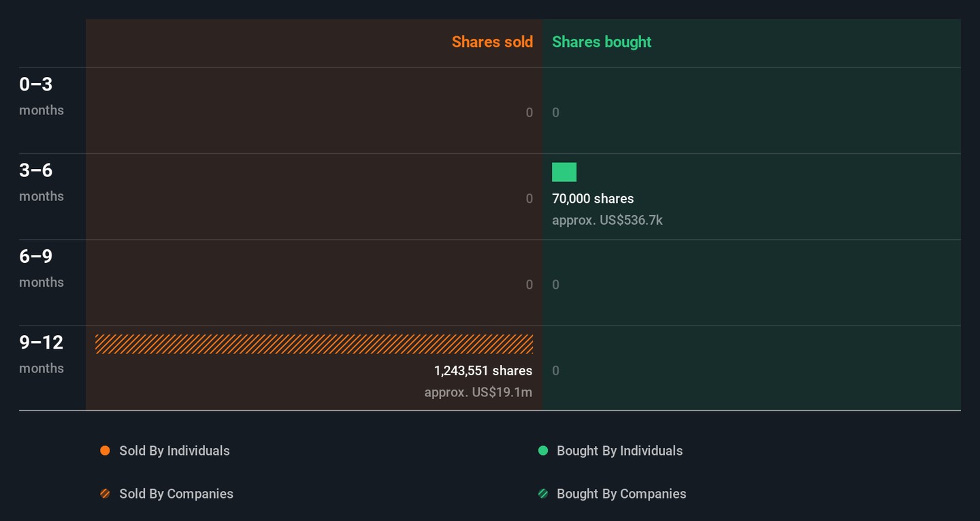Click the hatched orange Sold By Companies icon
The height and width of the screenshot is (521, 980).
105,494
